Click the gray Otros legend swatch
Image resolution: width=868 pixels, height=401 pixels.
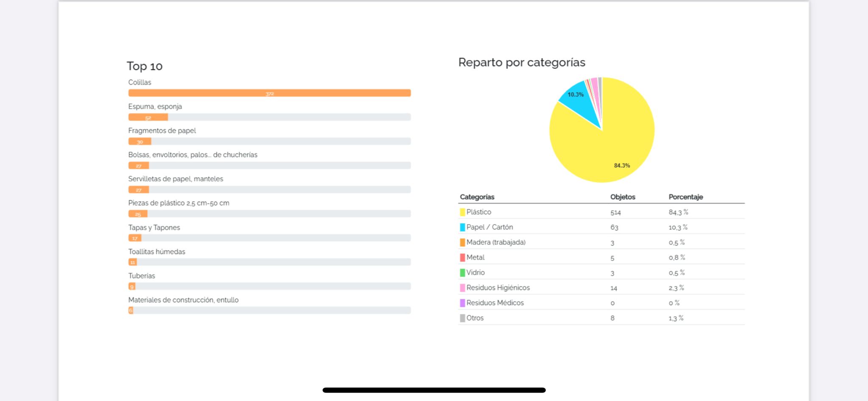click(462, 318)
